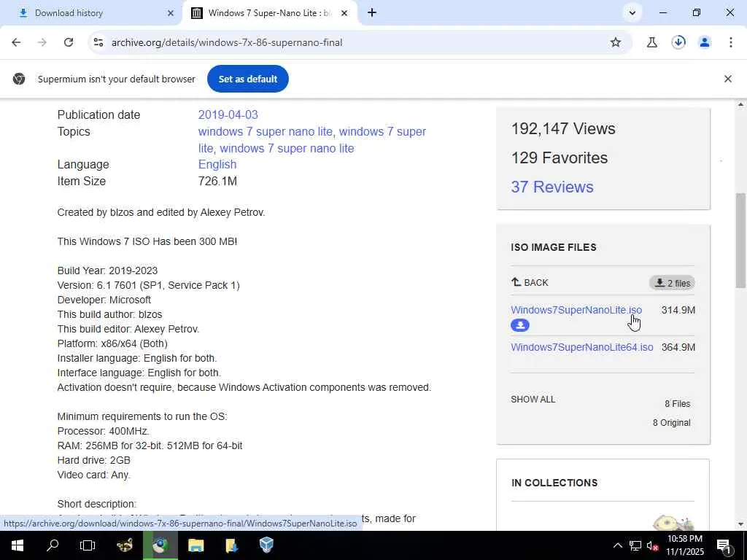Viewport: 747px width, 560px height.
Task: Click the Item Size value 726.1M
Action: coord(217,181)
